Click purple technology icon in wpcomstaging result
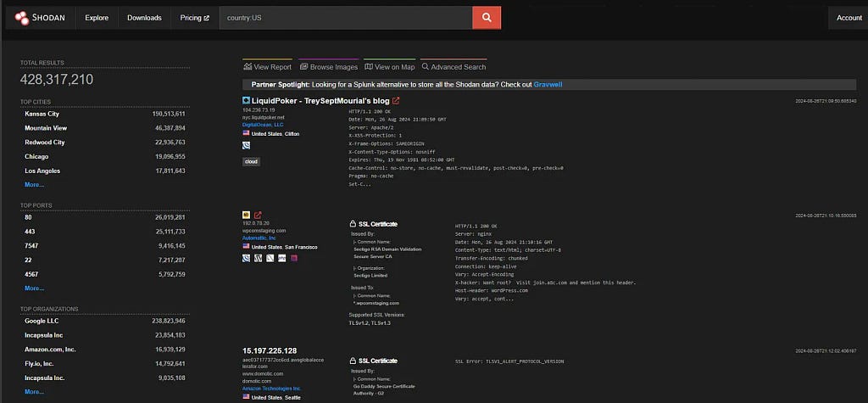This screenshot has width=868, height=403. 294,258
